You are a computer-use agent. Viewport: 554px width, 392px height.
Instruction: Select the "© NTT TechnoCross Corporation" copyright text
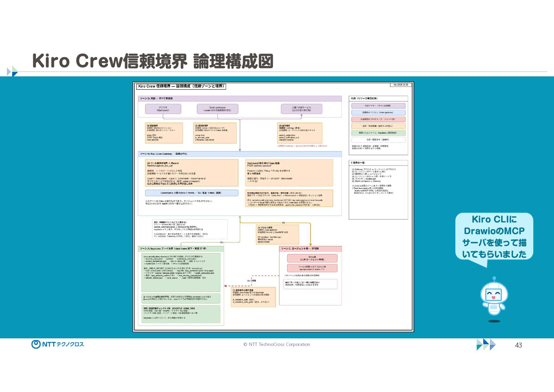point(277,345)
